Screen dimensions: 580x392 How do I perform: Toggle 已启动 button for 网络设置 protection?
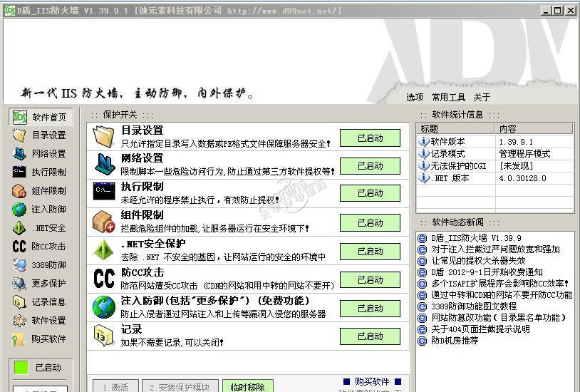coord(370,166)
